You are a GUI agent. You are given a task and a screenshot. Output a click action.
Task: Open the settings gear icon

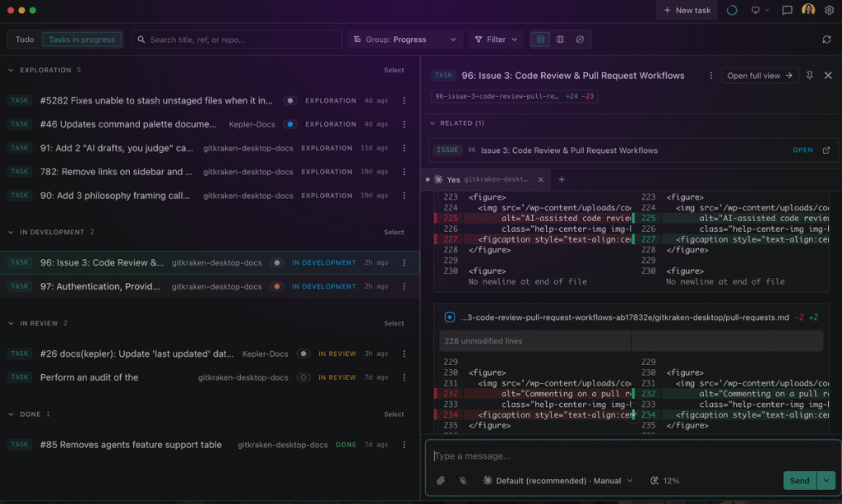point(829,10)
